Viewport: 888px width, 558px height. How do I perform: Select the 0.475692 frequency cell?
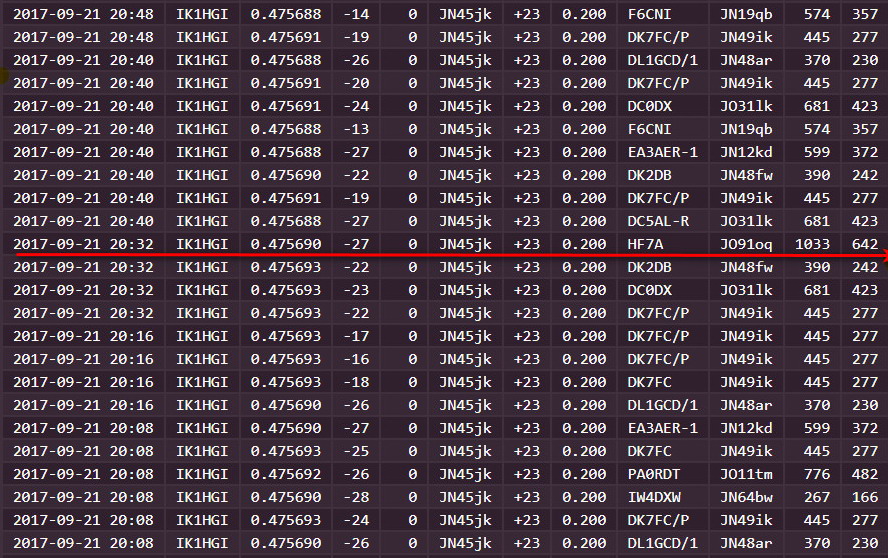point(286,474)
